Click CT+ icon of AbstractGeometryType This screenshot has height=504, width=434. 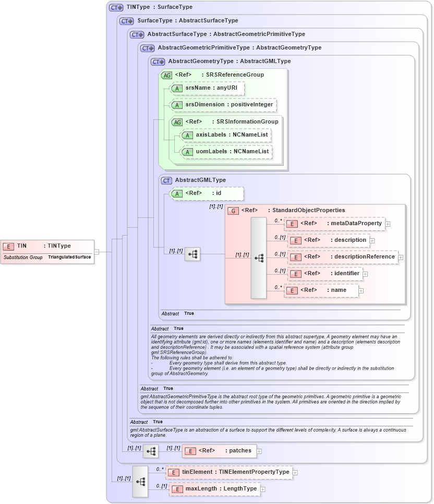coord(158,62)
